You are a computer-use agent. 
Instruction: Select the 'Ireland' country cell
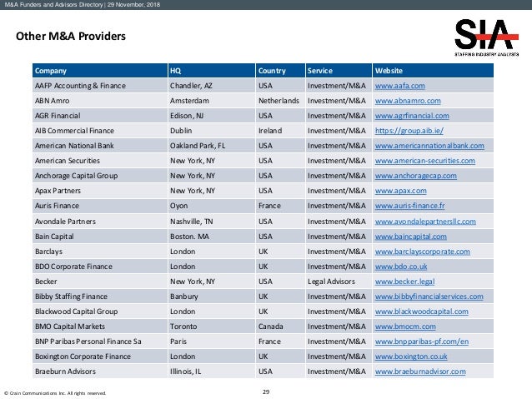(280, 131)
